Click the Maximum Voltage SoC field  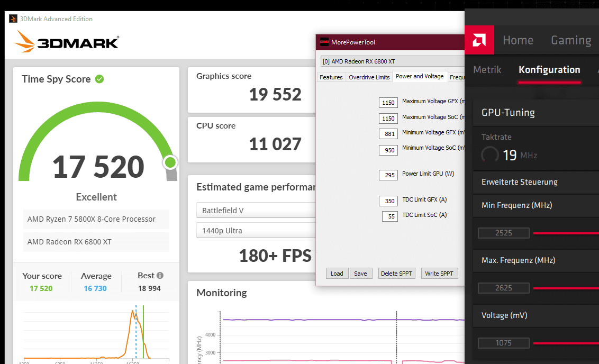click(x=388, y=119)
